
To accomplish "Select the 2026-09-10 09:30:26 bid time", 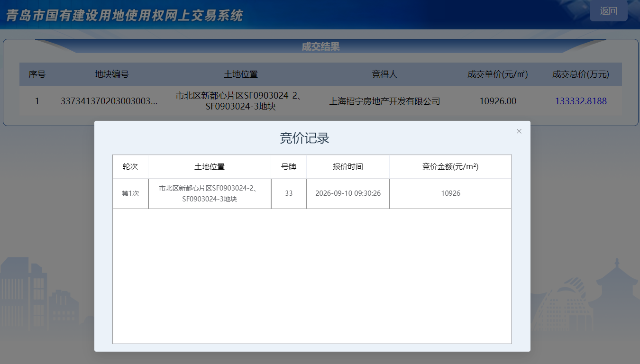I will pos(348,193).
